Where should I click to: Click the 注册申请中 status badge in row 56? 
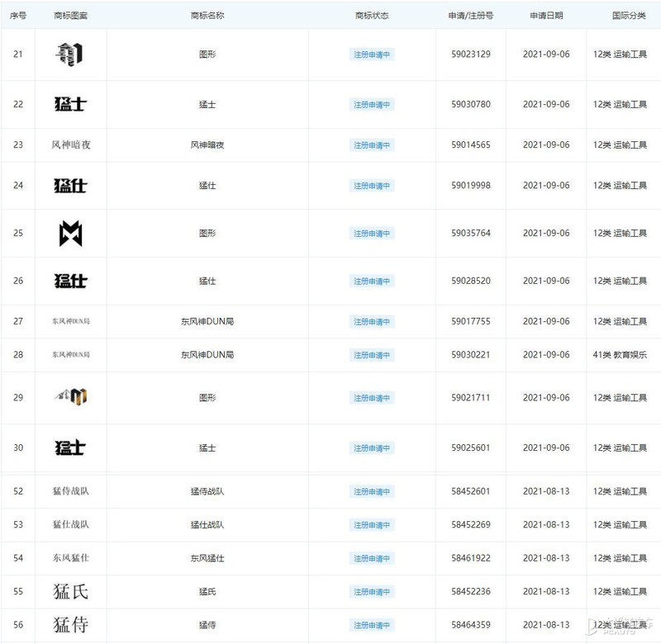click(372, 626)
